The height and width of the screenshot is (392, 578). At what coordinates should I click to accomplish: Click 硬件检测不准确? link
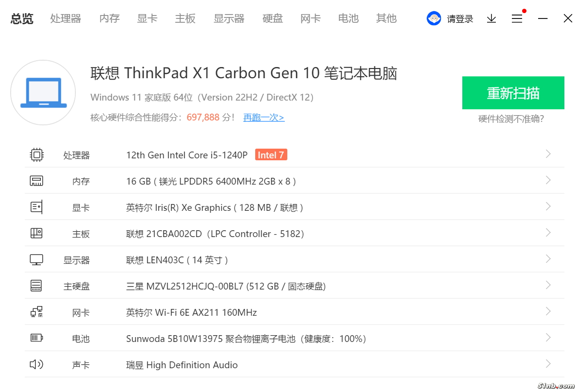click(x=511, y=119)
